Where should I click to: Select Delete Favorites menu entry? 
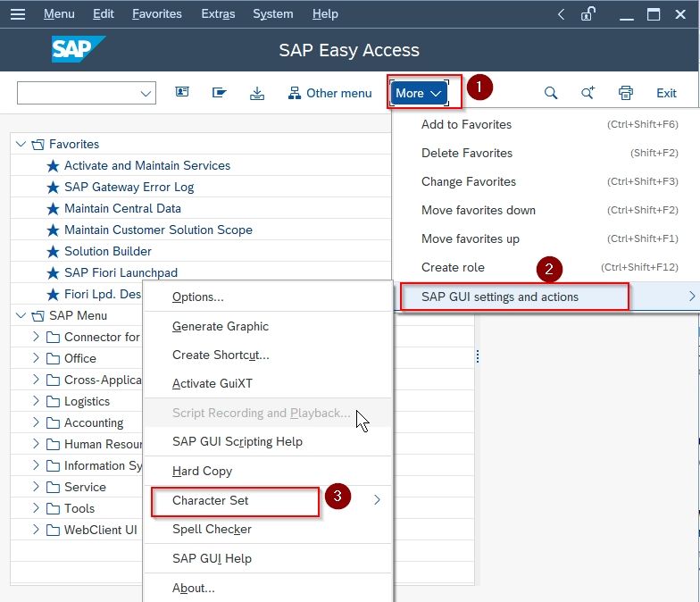[546, 153]
